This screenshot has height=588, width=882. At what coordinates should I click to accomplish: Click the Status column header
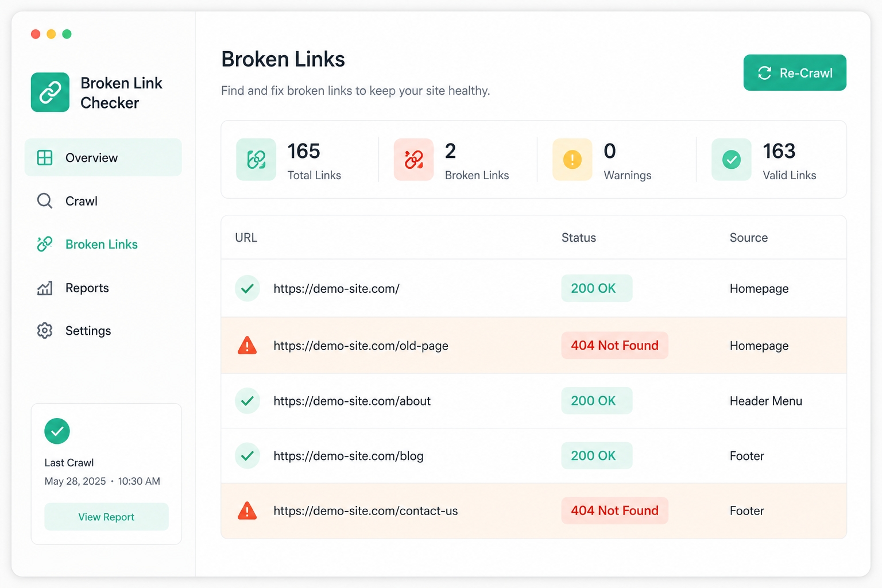(579, 238)
